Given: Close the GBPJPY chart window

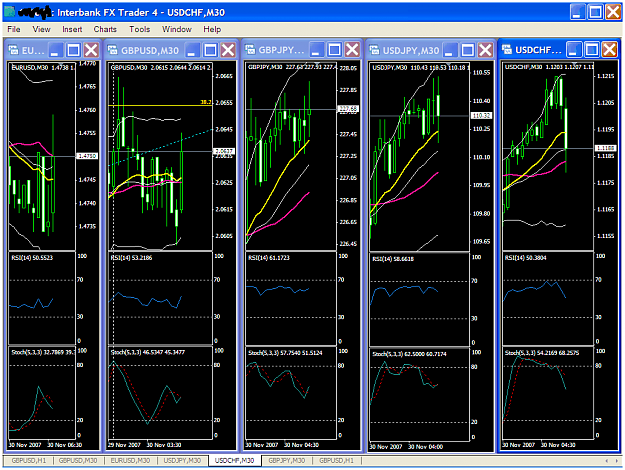Looking at the screenshot, I should pos(352,50).
